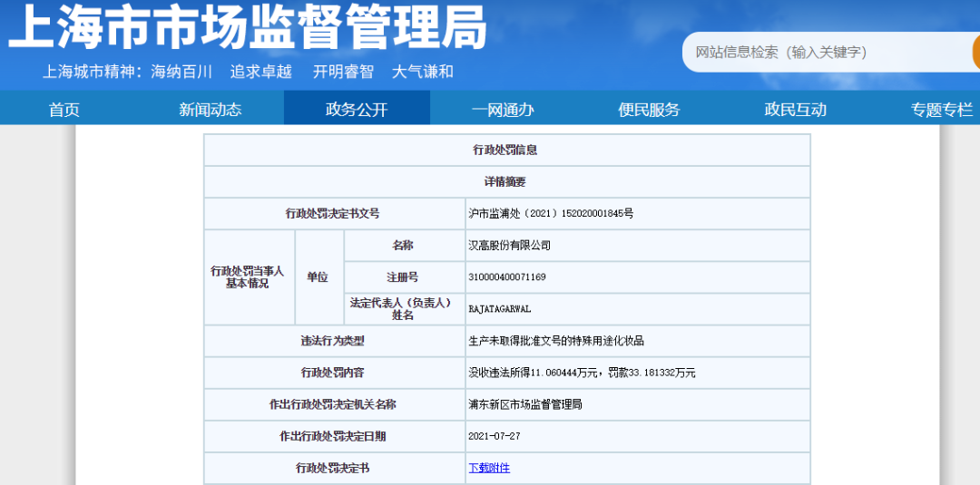Open the 专题专栏 navigation tab
The image size is (980, 485).
(941, 110)
